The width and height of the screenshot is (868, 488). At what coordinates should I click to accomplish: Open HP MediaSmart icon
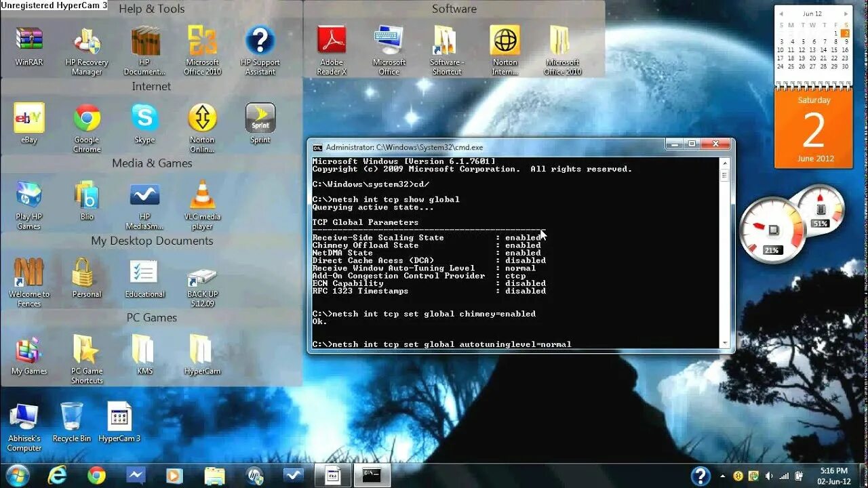(x=144, y=205)
